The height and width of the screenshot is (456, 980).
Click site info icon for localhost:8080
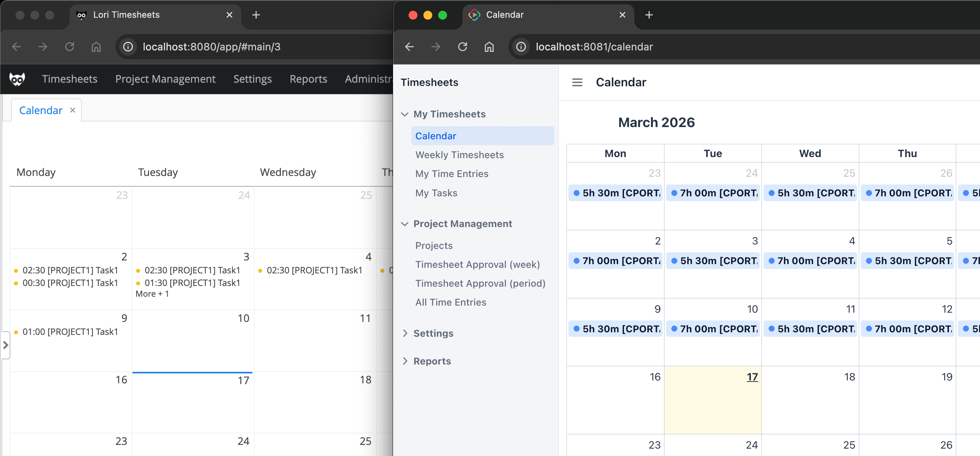coord(128,46)
